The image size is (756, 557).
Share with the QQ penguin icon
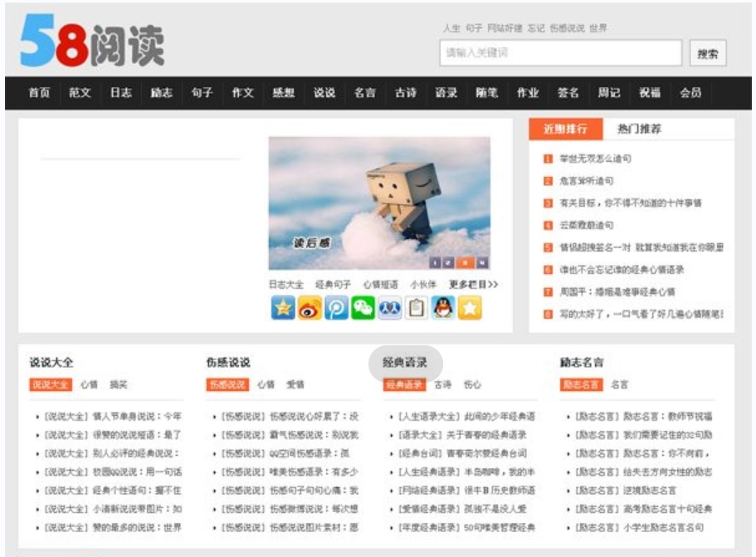point(443,308)
